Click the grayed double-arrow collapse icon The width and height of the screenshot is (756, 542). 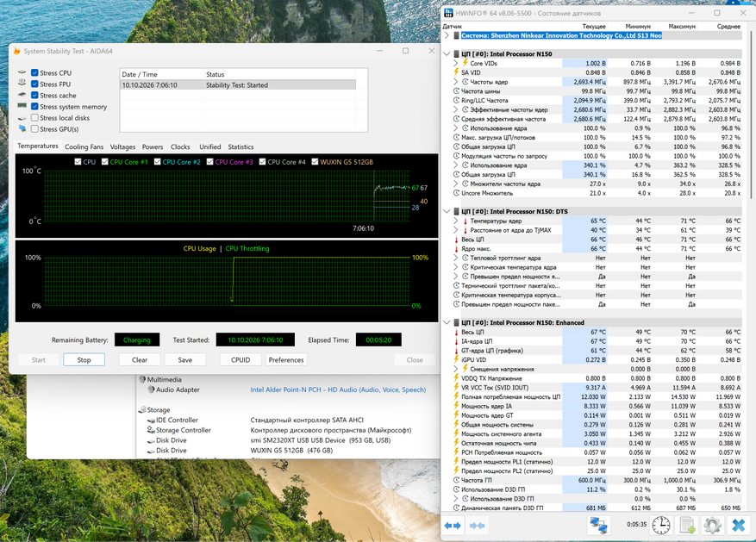tap(477, 526)
